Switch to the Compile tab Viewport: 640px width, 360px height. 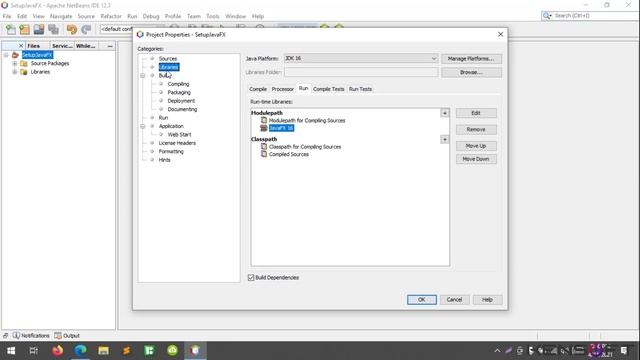[258, 89]
